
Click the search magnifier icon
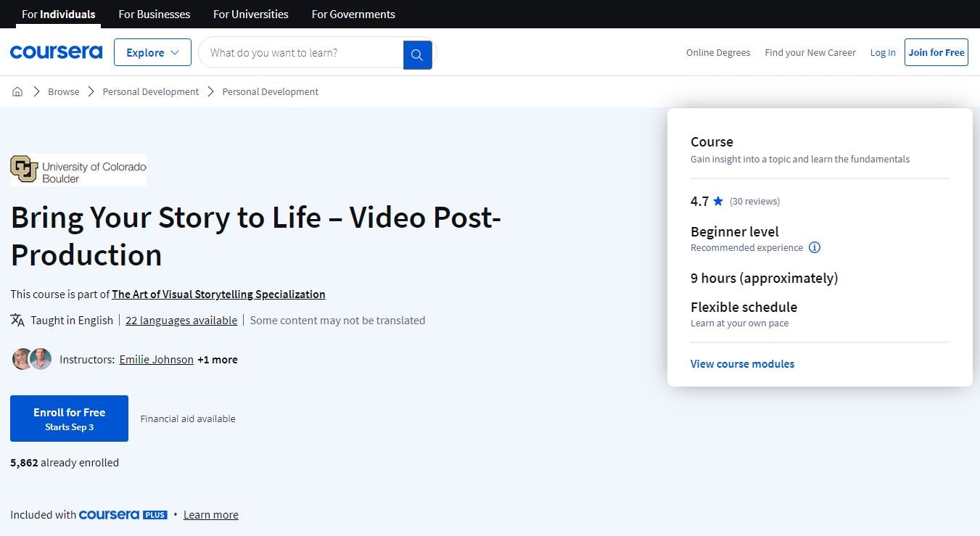pyautogui.click(x=417, y=52)
